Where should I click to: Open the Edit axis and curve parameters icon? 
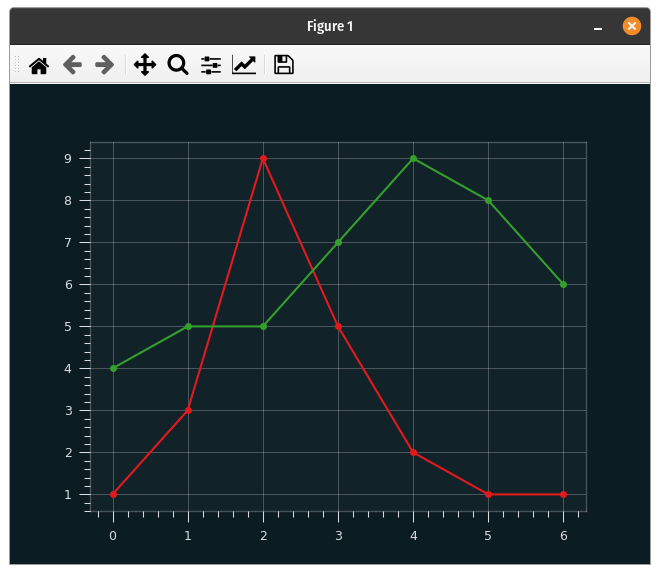pyautogui.click(x=244, y=65)
